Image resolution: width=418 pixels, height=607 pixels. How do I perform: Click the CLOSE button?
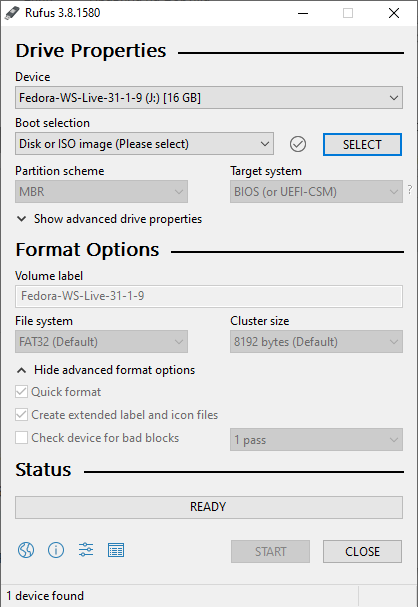pyautogui.click(x=362, y=551)
